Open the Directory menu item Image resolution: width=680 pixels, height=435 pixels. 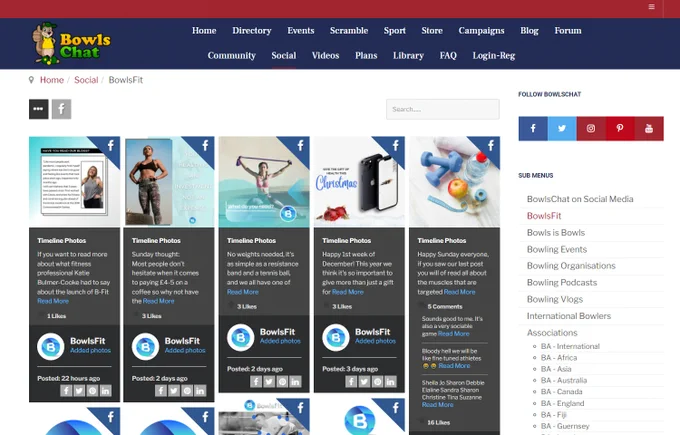click(x=252, y=31)
